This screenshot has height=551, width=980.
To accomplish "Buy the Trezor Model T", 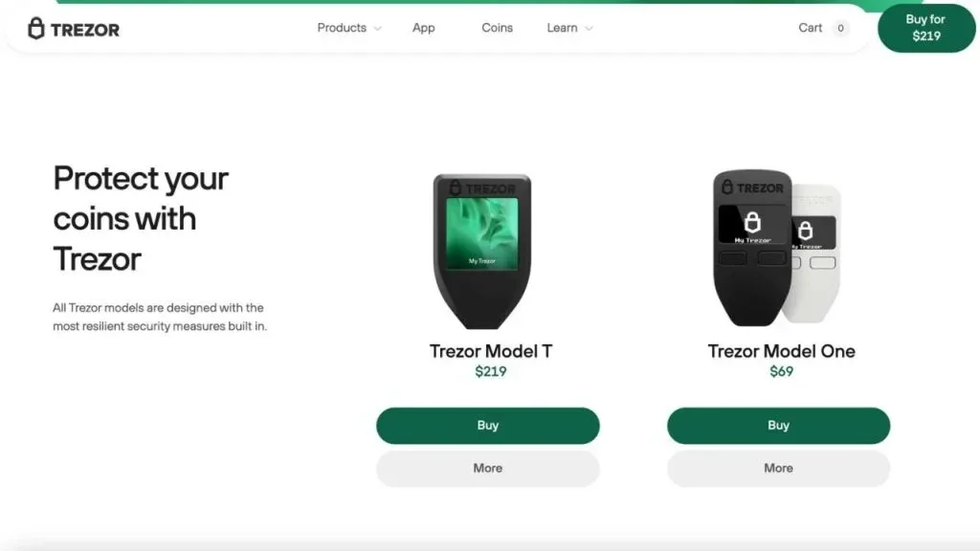I will [487, 426].
